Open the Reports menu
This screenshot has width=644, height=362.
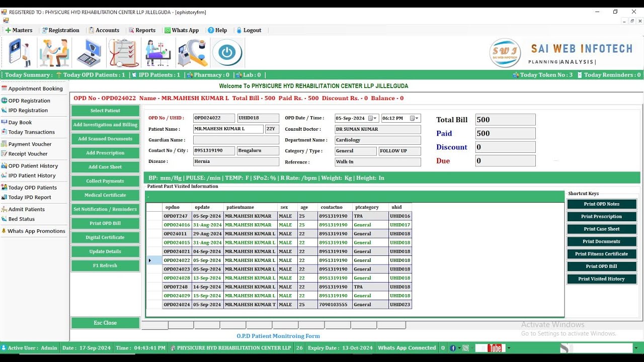(142, 30)
